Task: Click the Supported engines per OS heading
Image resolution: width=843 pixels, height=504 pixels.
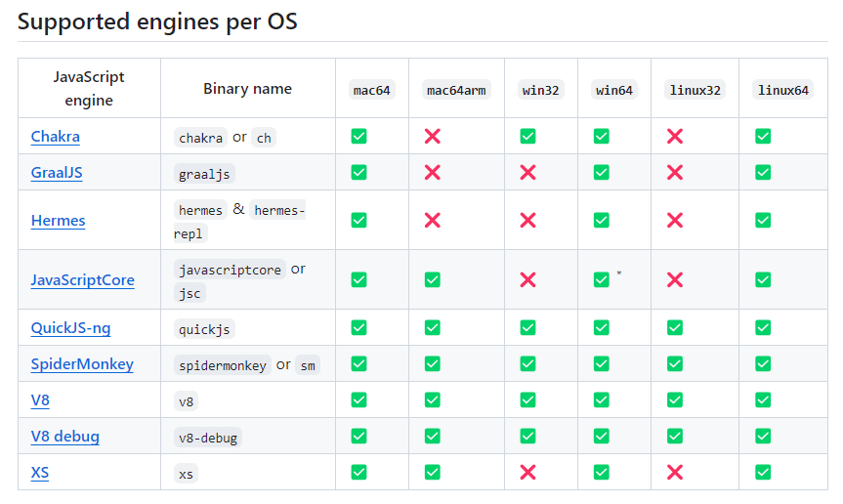Action: [x=157, y=21]
